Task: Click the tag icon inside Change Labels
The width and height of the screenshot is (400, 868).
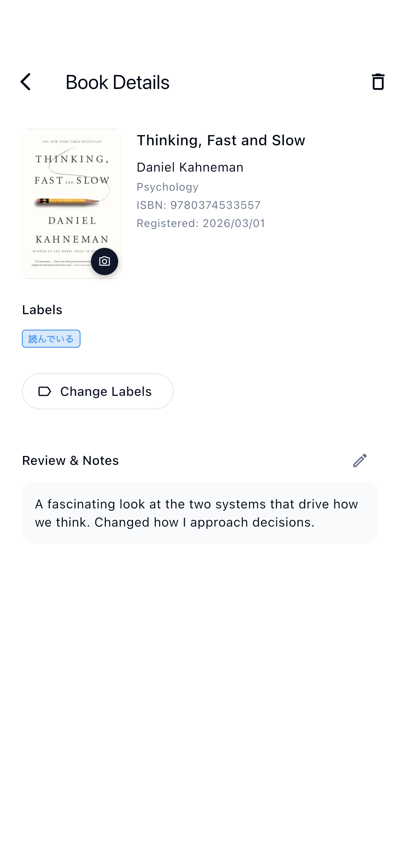Action: pyautogui.click(x=45, y=391)
